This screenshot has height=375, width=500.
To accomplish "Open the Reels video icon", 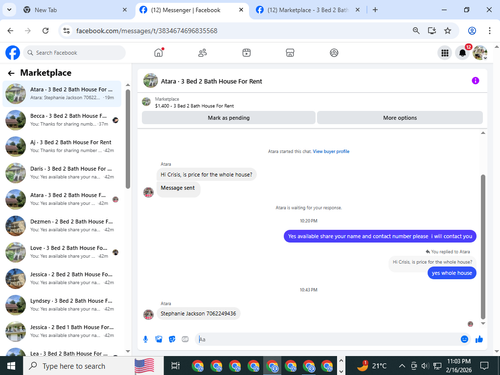I will tap(246, 53).
